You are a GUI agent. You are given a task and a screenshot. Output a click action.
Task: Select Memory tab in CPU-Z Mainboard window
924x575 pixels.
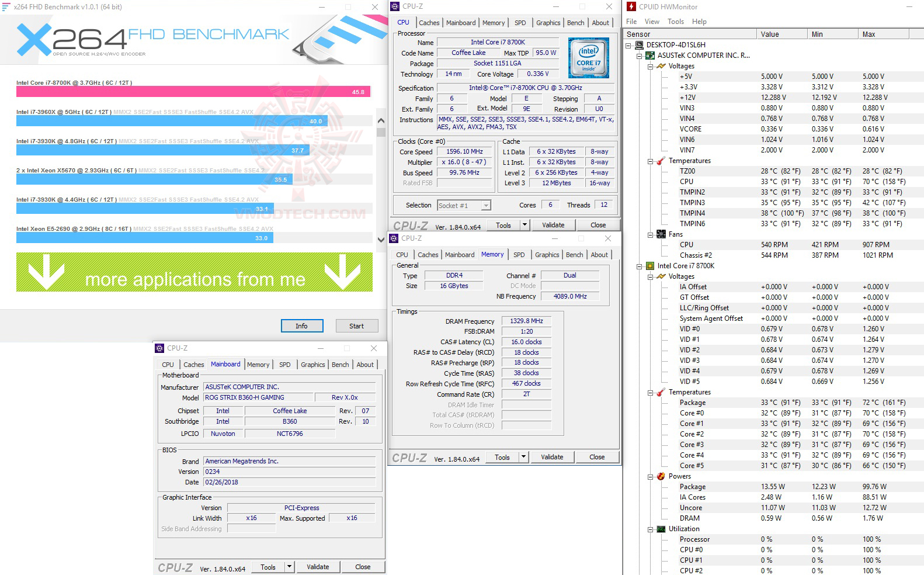[258, 365]
